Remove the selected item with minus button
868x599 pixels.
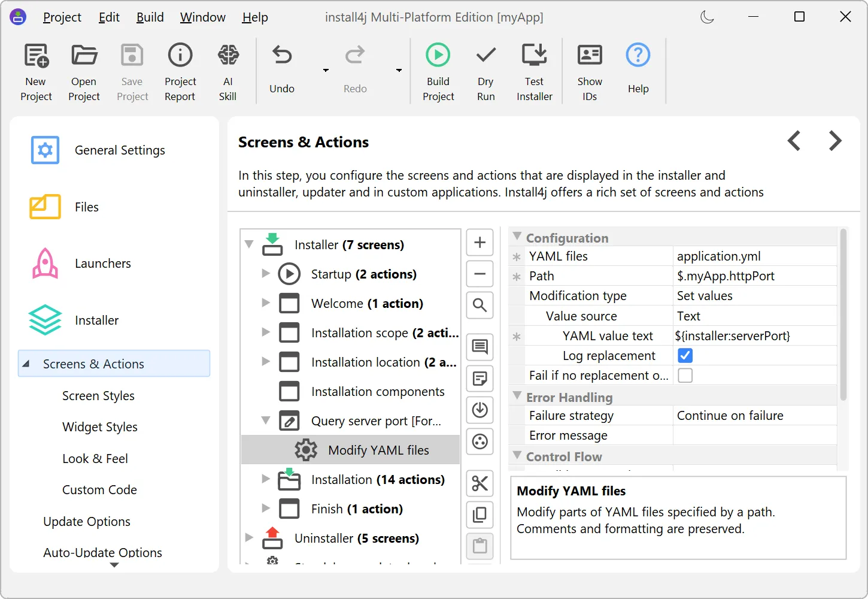coord(479,274)
